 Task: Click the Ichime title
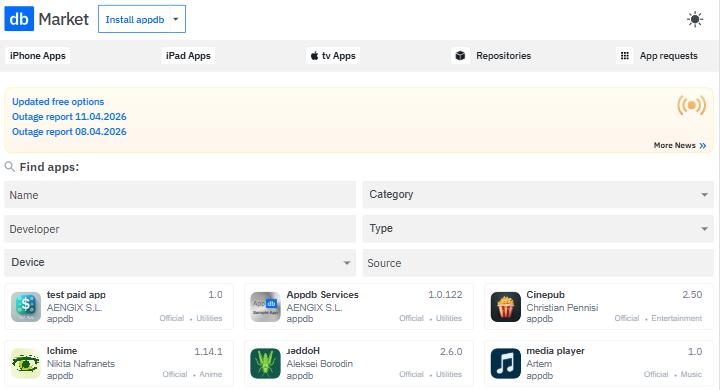click(62, 350)
